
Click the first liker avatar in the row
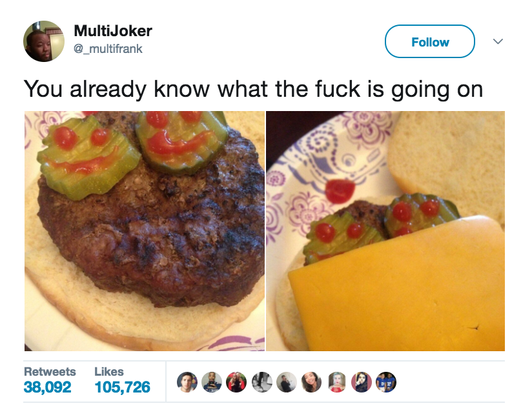[187, 382]
